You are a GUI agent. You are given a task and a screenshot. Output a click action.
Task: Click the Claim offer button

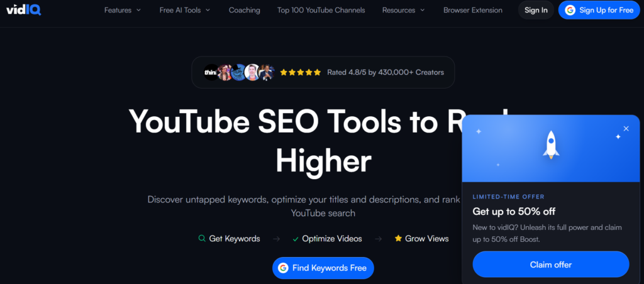point(551,265)
